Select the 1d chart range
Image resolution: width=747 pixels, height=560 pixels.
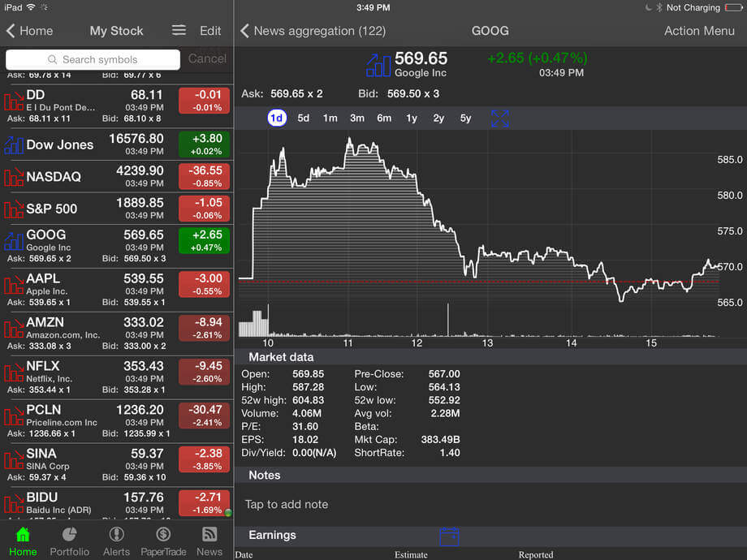coord(276,118)
